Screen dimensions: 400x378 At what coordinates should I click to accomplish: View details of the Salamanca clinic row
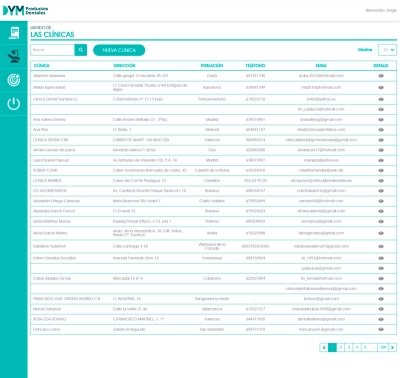pos(381,309)
